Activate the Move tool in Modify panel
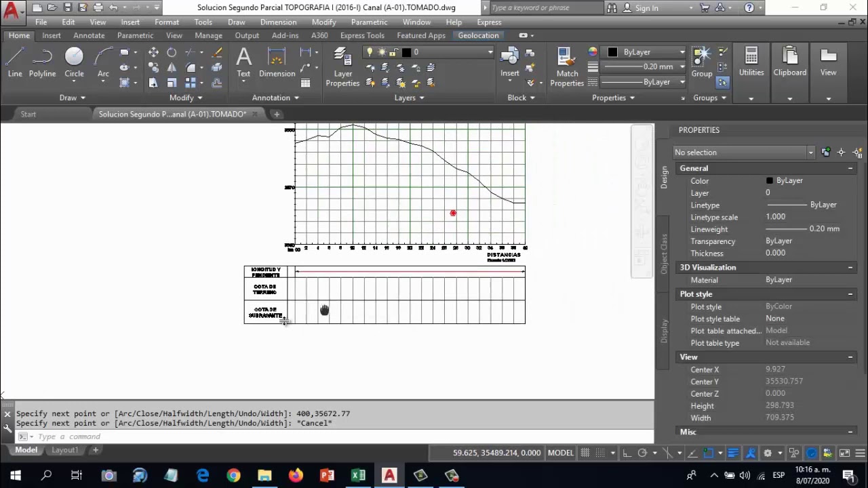The width and height of the screenshot is (868, 488). (153, 52)
